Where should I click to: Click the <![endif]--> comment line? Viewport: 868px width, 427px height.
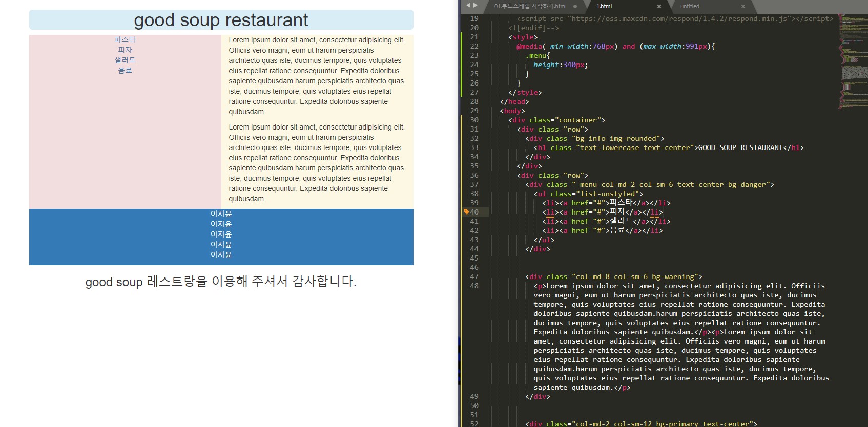point(533,28)
